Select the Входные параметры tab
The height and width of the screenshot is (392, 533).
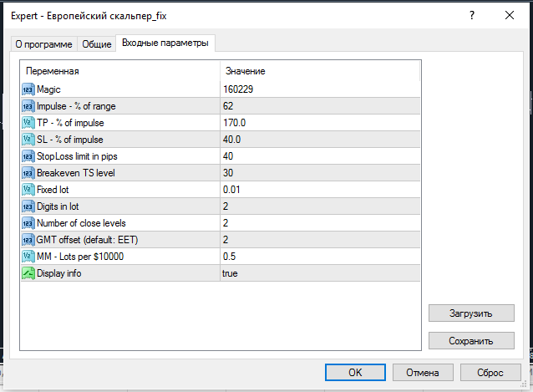click(x=165, y=43)
